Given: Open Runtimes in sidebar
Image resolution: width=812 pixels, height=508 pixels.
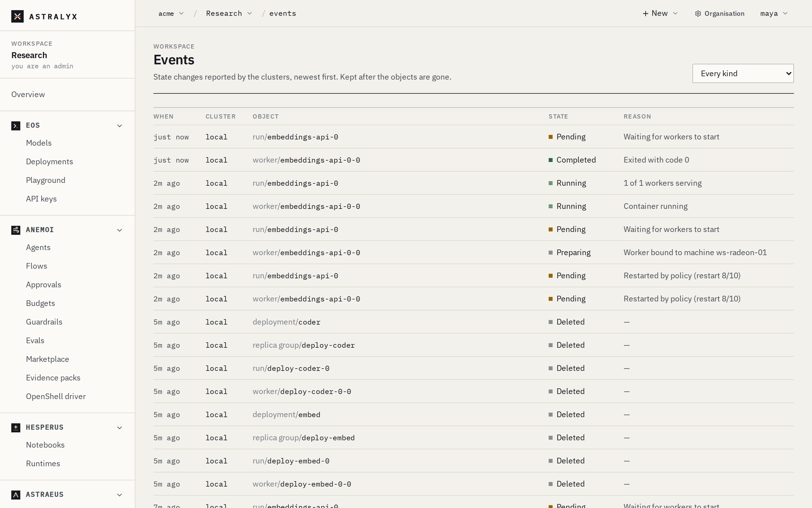Looking at the screenshot, I should click(x=43, y=464).
